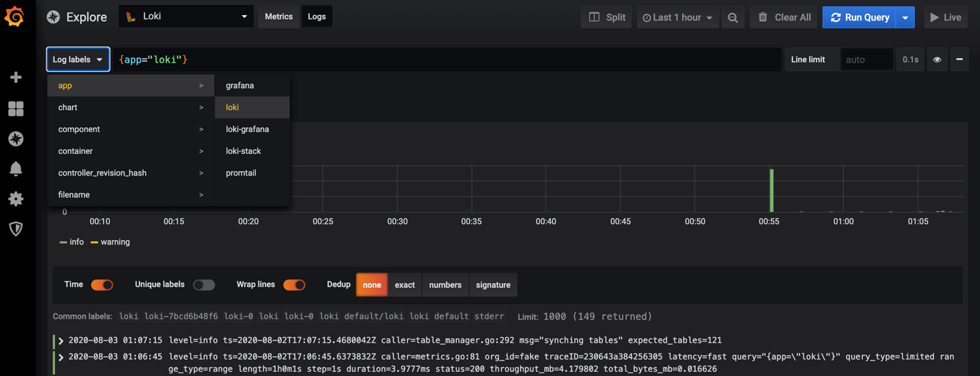The height and width of the screenshot is (376, 980).
Task: Open the Grafana home logo
Action: point(15,16)
